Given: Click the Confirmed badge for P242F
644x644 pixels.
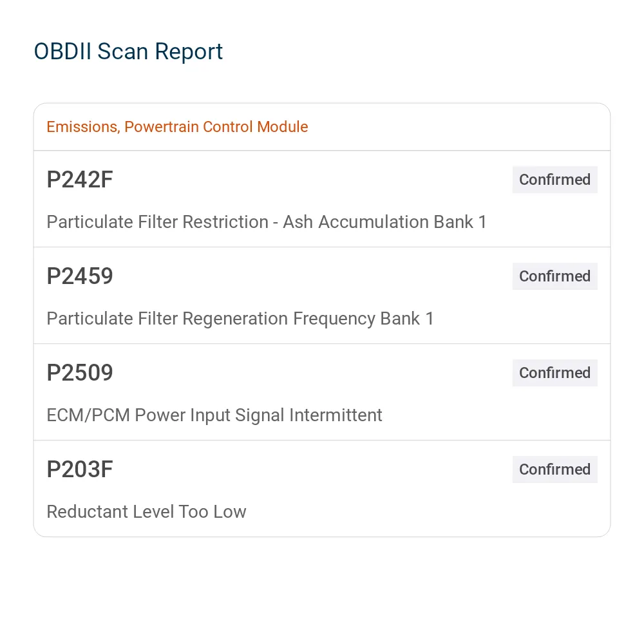Looking at the screenshot, I should pos(554,180).
